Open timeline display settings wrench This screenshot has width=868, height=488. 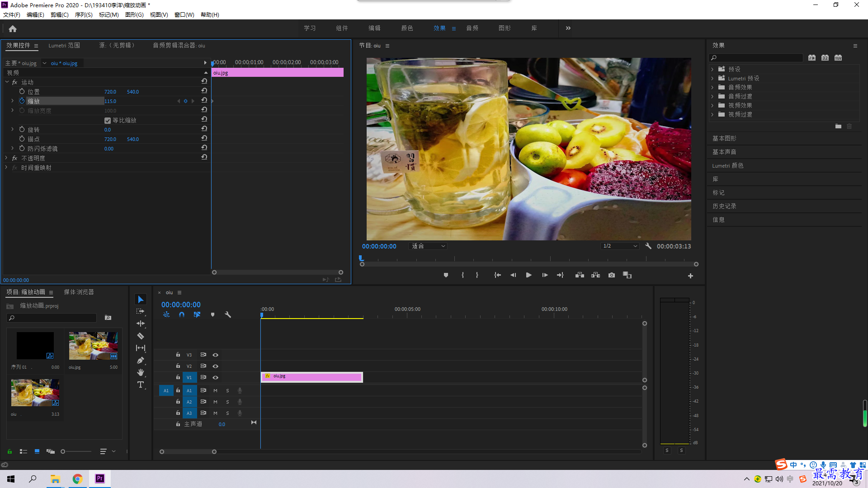point(228,314)
